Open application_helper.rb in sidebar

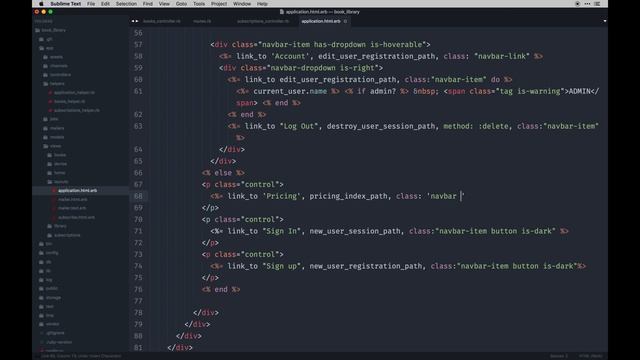[x=74, y=93]
